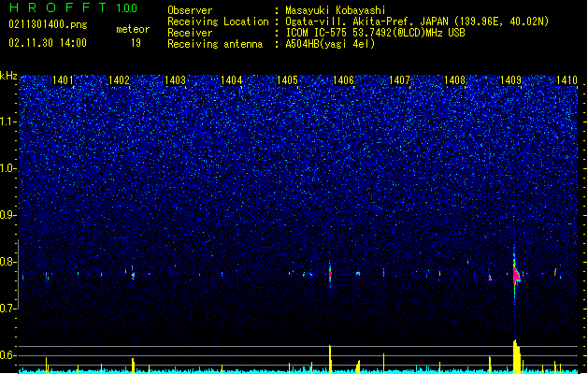Click the meteor count value 19
Screen dimensions: 588x374
136,43
